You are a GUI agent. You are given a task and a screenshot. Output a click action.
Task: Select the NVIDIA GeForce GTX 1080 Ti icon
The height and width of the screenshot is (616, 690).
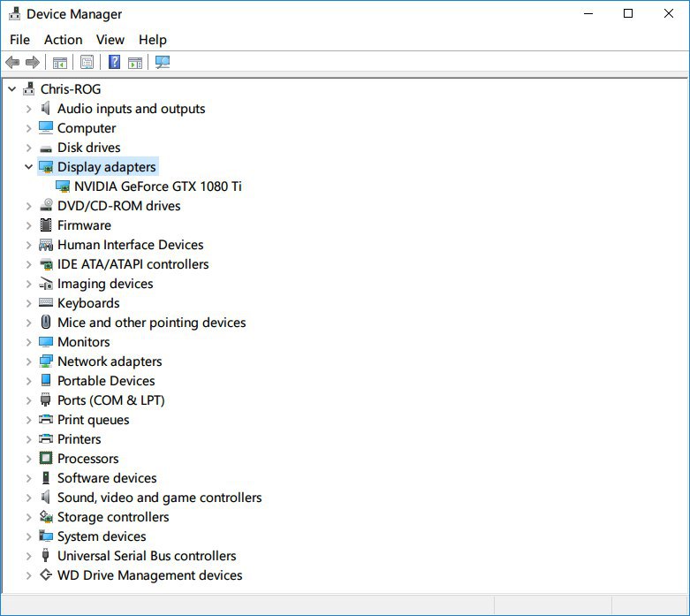point(63,186)
